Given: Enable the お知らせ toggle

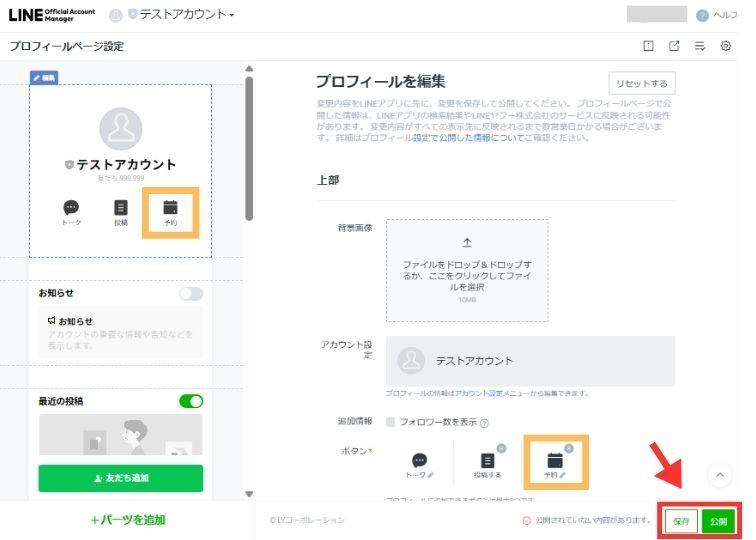Looking at the screenshot, I should coord(191,294).
